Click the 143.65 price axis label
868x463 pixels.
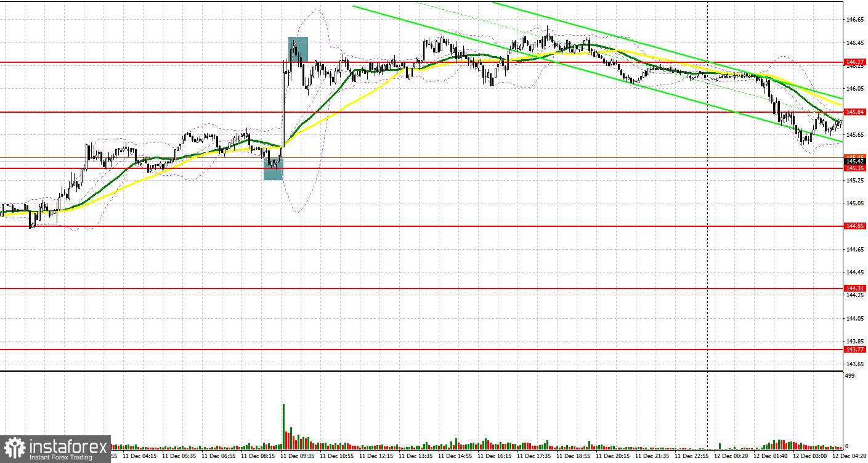(x=854, y=364)
